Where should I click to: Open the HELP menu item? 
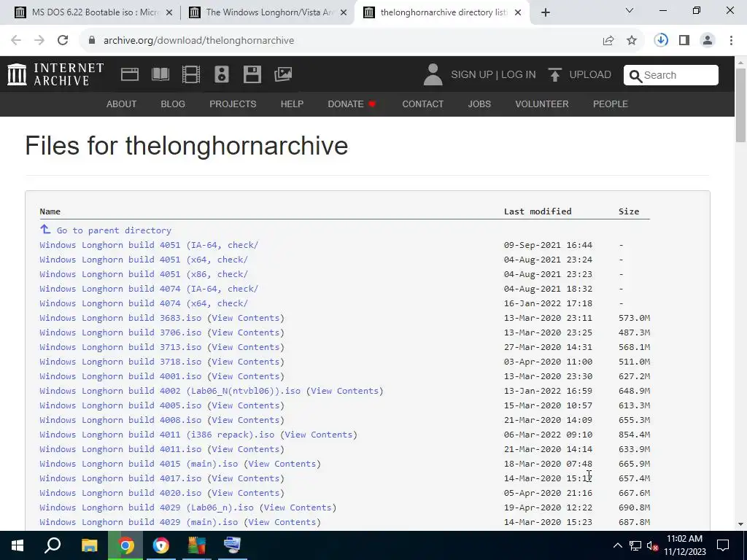292,104
